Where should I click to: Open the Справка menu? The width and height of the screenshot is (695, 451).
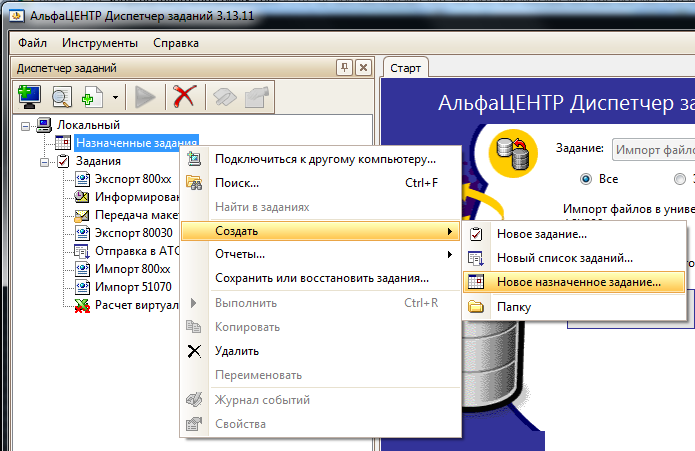(x=176, y=43)
